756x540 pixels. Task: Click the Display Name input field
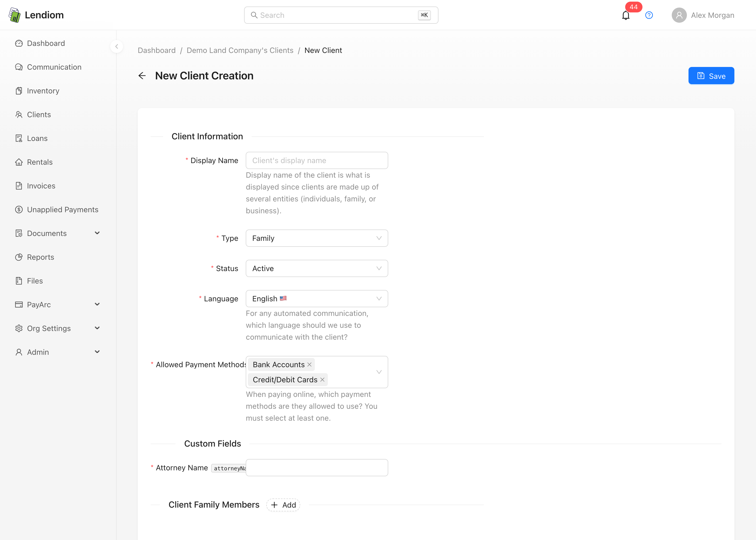pyautogui.click(x=316, y=161)
